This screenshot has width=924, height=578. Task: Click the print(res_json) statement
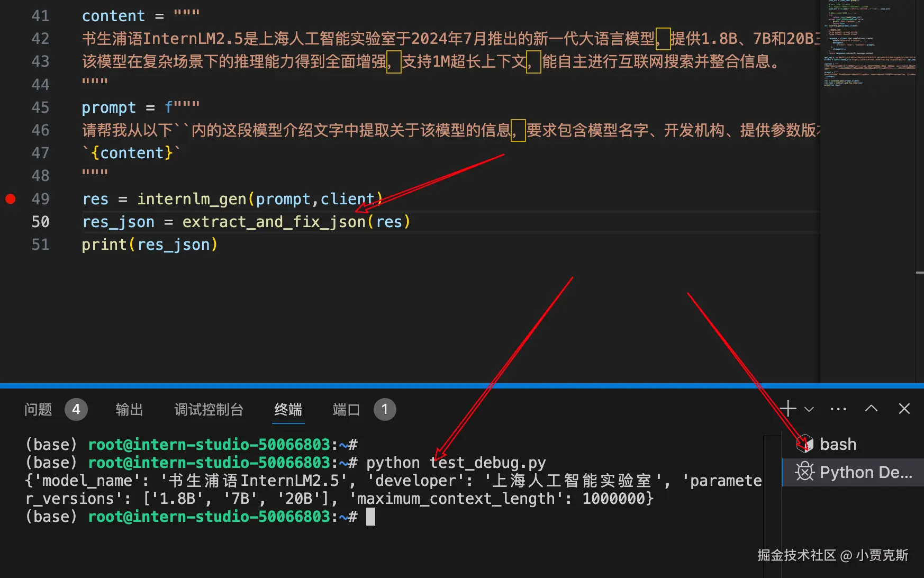150,245
